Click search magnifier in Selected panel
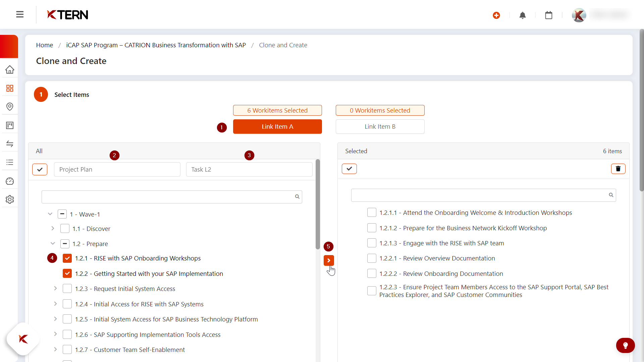This screenshot has width=644, height=362. [x=611, y=195]
